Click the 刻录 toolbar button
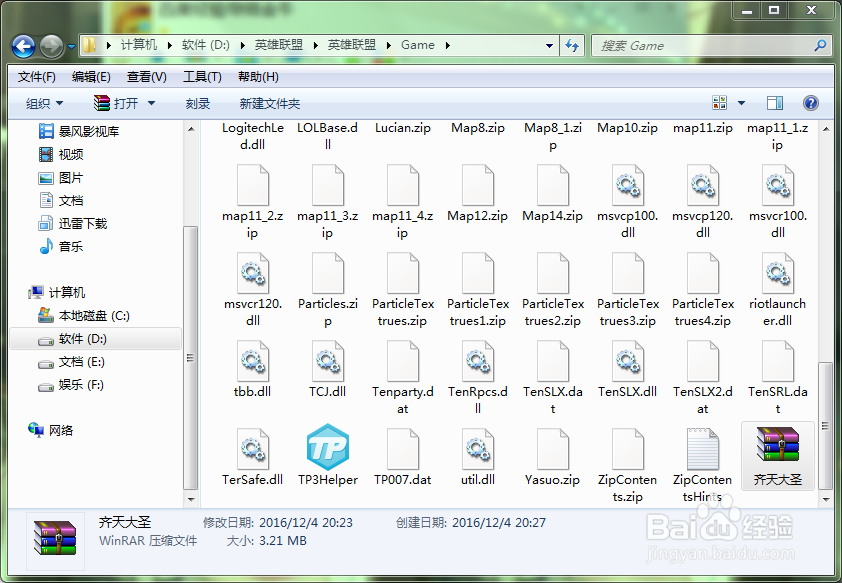Screen dimensions: 842x583 click(198, 104)
